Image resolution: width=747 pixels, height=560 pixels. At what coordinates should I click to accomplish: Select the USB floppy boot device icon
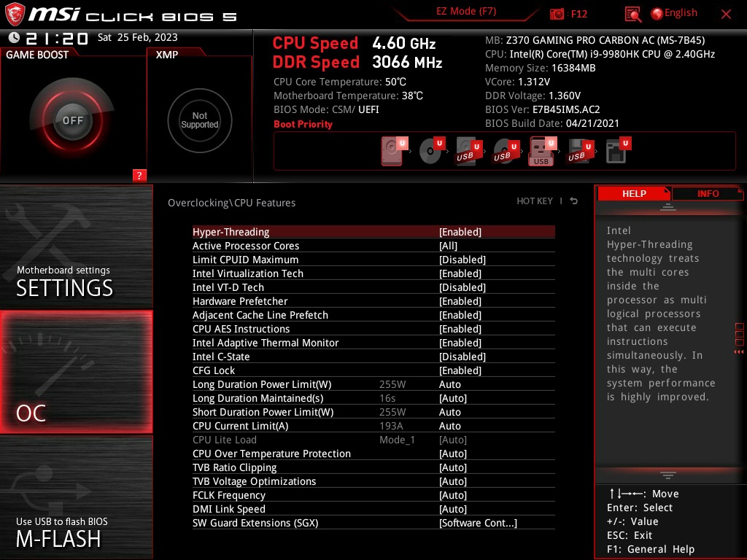point(579,151)
